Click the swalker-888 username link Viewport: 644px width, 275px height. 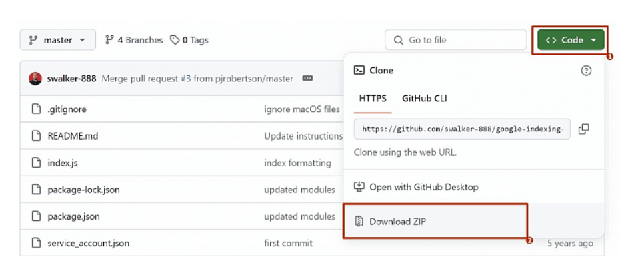click(71, 78)
